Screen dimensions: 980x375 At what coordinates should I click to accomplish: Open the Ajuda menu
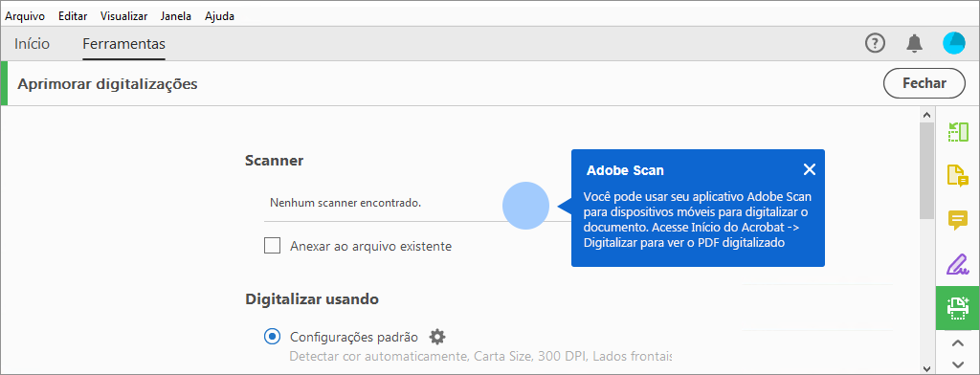click(x=219, y=16)
